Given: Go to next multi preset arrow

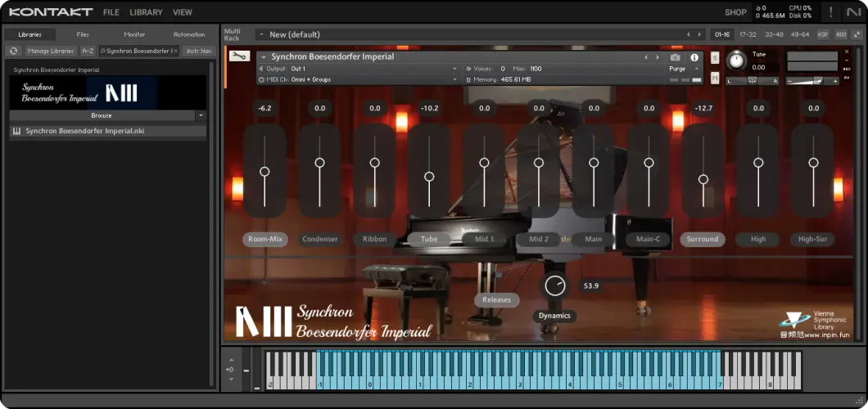Looking at the screenshot, I should coord(699,34).
